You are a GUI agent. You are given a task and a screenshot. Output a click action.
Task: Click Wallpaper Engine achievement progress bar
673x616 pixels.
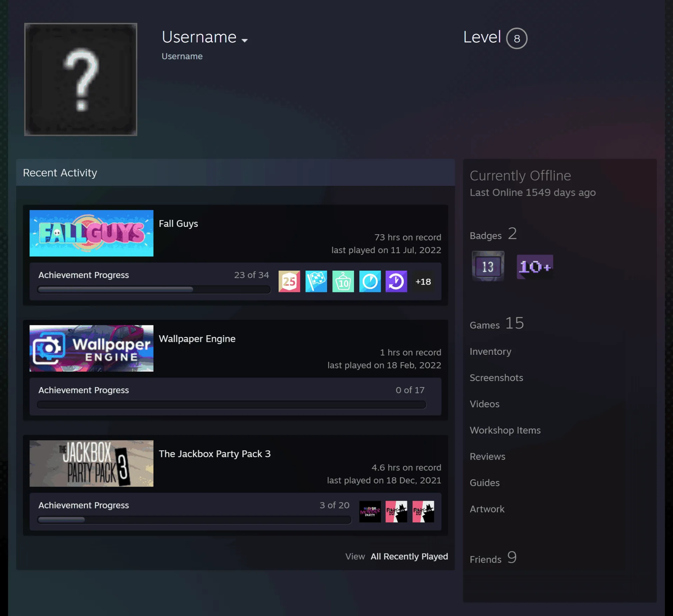[x=232, y=405]
